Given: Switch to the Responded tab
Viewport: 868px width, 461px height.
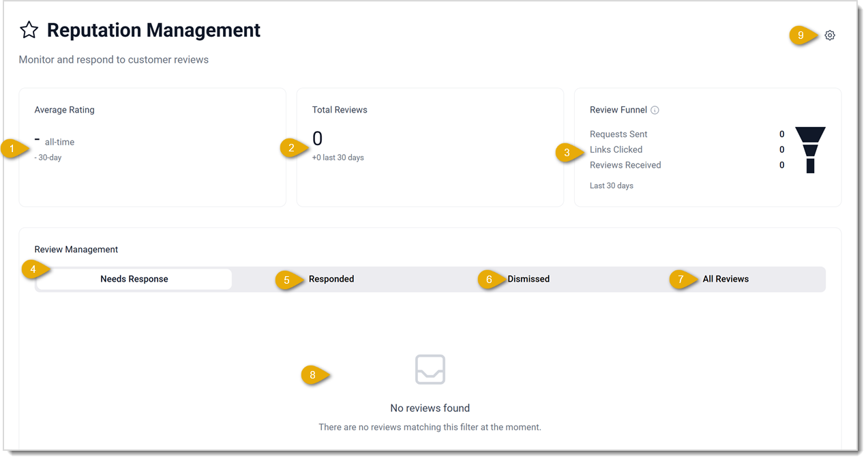Looking at the screenshot, I should (x=331, y=279).
